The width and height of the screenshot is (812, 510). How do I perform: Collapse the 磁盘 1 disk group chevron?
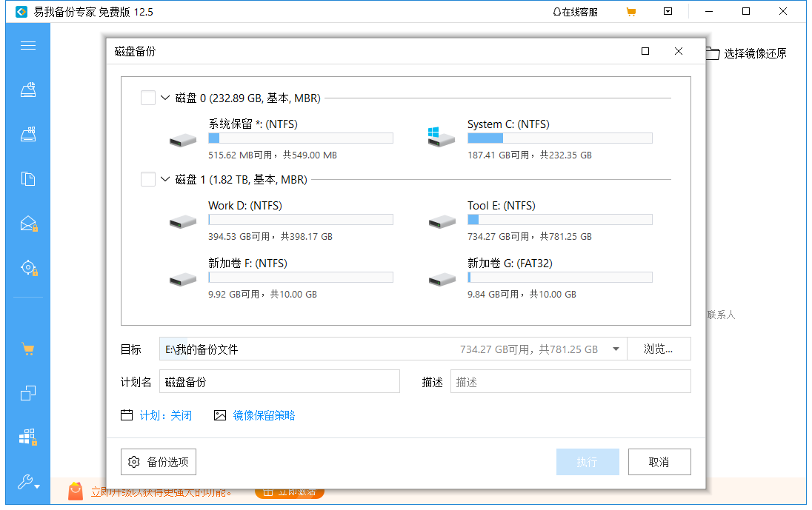click(165, 178)
